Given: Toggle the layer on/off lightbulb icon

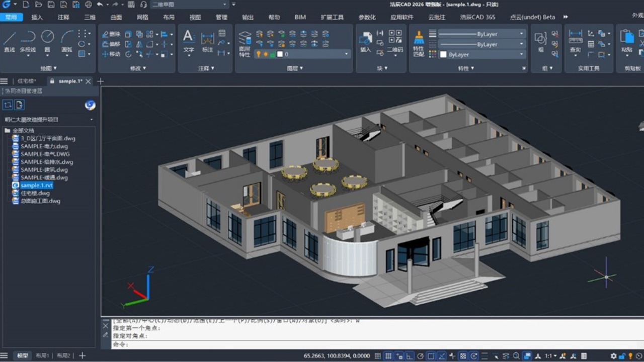Looking at the screenshot, I should [259, 54].
